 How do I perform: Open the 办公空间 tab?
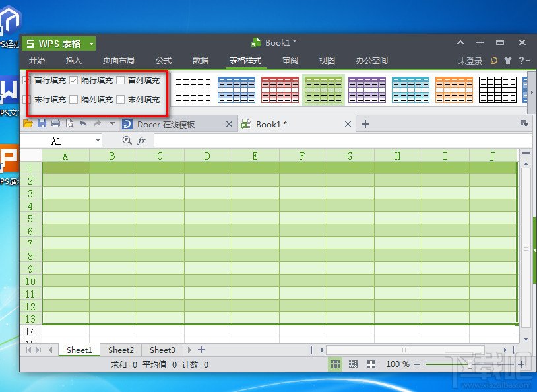tap(371, 61)
